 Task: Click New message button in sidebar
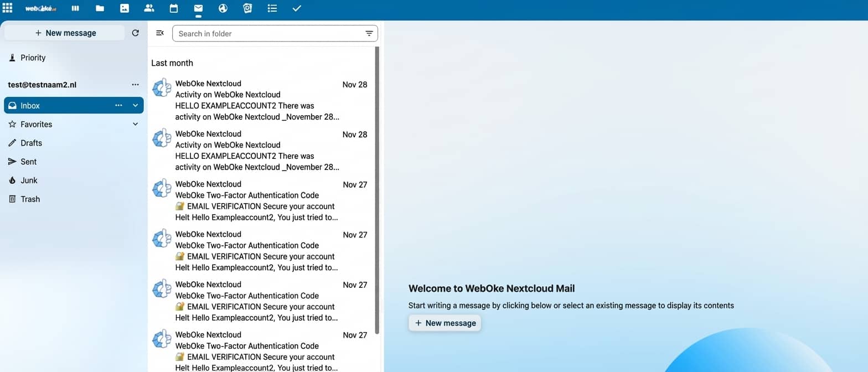pos(65,33)
